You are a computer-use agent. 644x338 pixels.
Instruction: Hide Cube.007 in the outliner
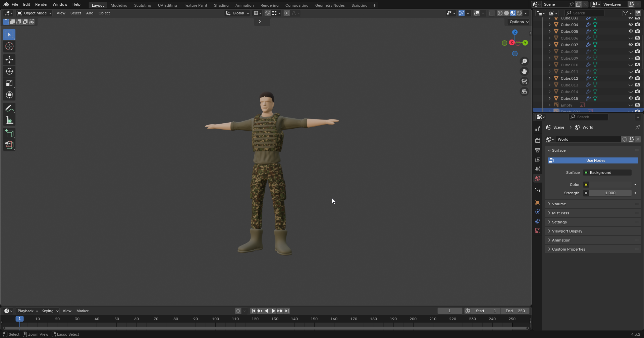pyautogui.click(x=630, y=45)
